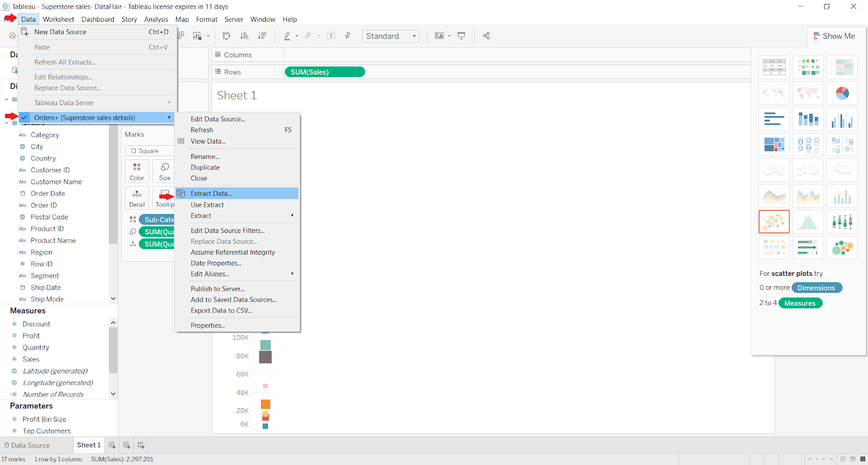This screenshot has height=465, width=868.
Task: Select the side-by-side bars chart type
Action: tap(843, 119)
